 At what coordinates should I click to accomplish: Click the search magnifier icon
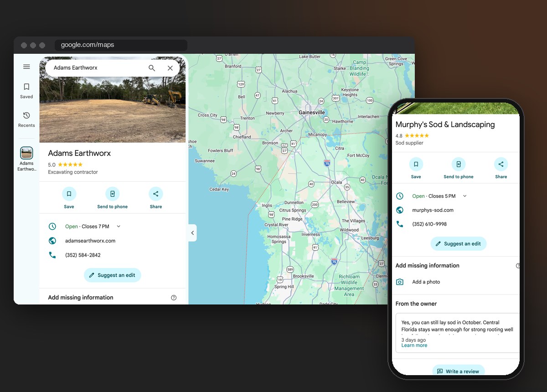click(x=152, y=68)
